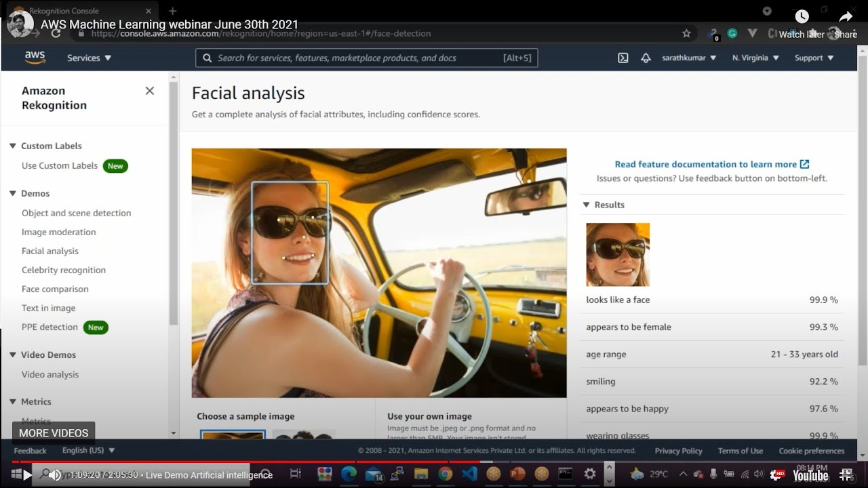Image resolution: width=868 pixels, height=488 pixels.
Task: Mute the video with speaker icon
Action: [56, 475]
